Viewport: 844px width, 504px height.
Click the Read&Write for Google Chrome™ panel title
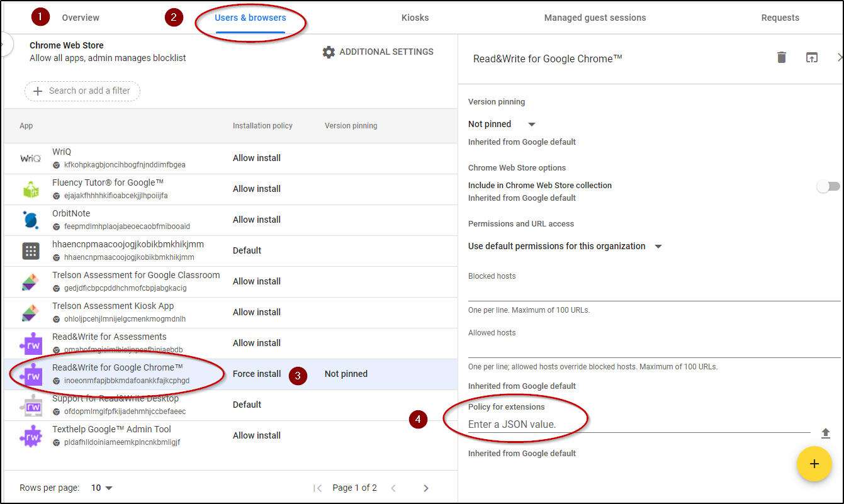(x=548, y=59)
